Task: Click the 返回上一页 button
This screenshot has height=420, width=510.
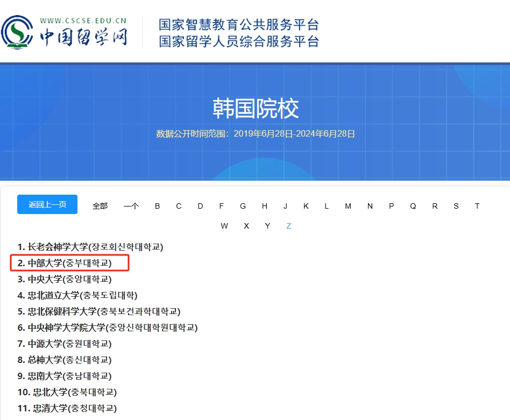Action: click(47, 204)
